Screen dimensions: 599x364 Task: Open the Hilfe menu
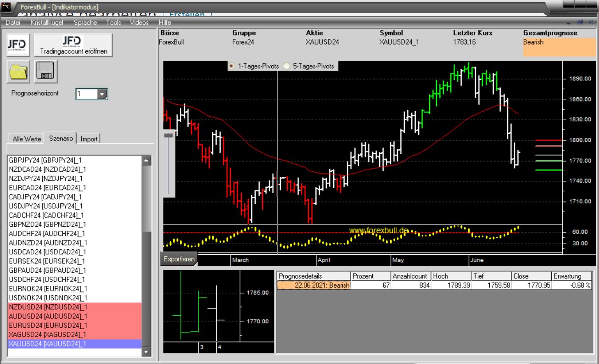[x=164, y=22]
